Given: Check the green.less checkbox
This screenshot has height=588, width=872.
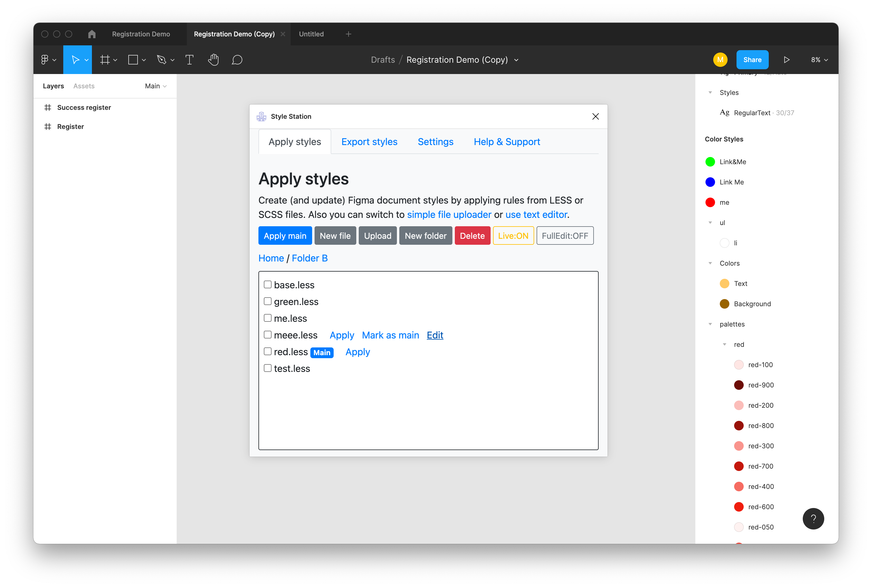Looking at the screenshot, I should click(268, 301).
